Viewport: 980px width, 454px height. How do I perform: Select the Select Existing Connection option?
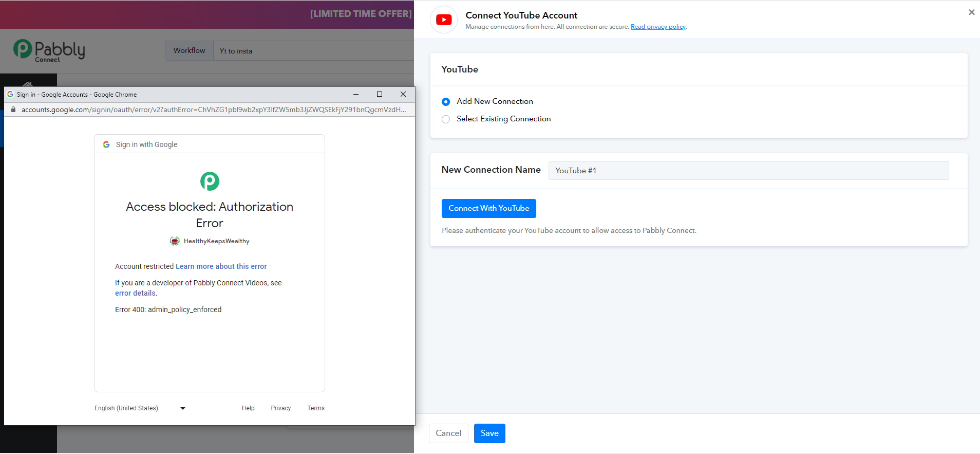(x=446, y=119)
